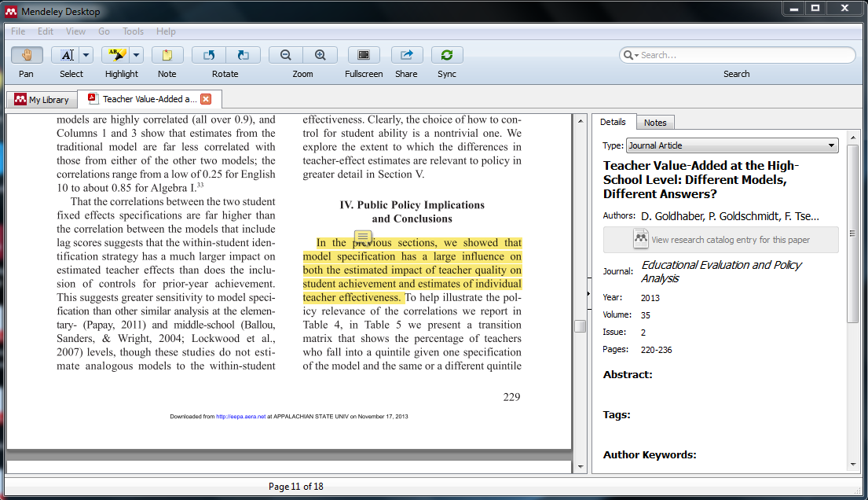Open the Select tool dropdown arrow
Viewport: 868px width, 500px height.
tap(85, 55)
